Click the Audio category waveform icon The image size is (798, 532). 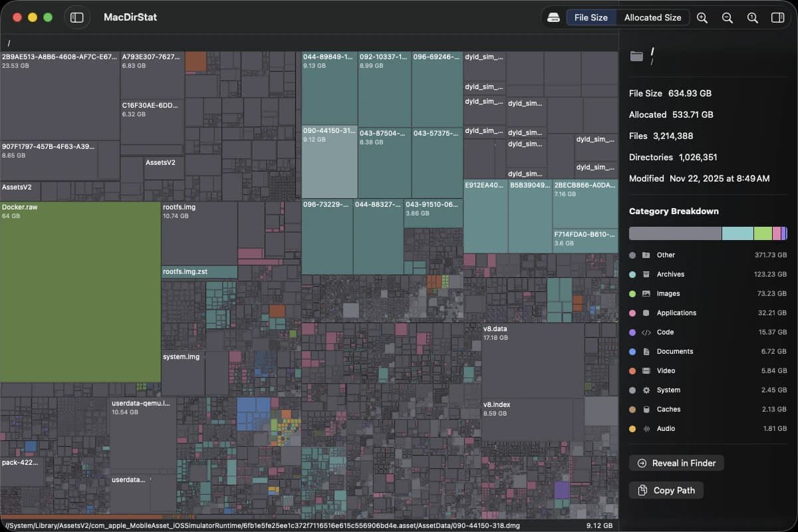click(x=646, y=429)
